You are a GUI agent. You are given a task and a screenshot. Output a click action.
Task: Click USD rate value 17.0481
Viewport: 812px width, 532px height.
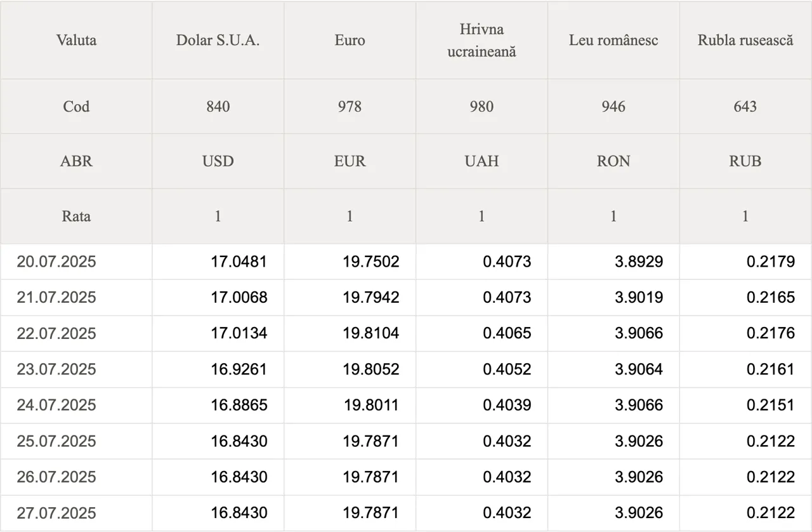click(x=239, y=262)
